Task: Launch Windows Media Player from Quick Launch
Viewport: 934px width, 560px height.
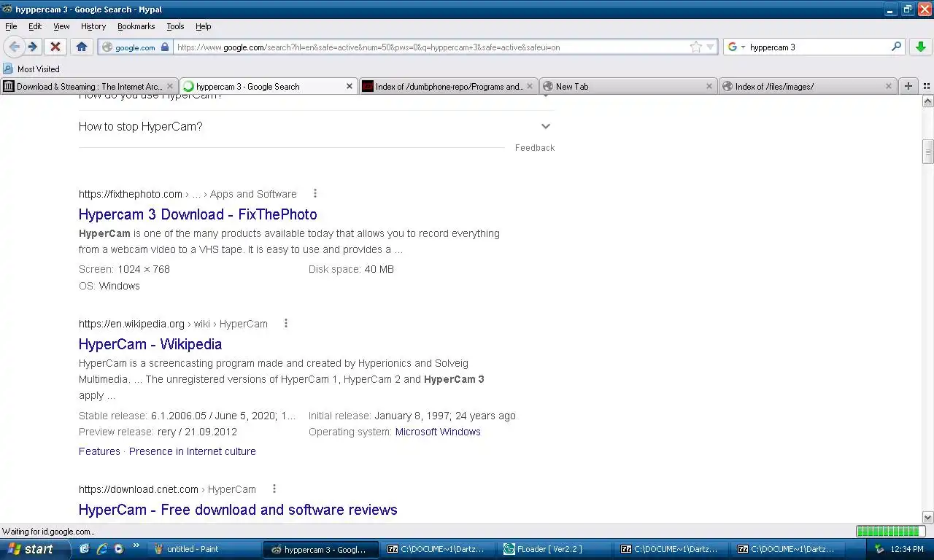Action: (118, 549)
